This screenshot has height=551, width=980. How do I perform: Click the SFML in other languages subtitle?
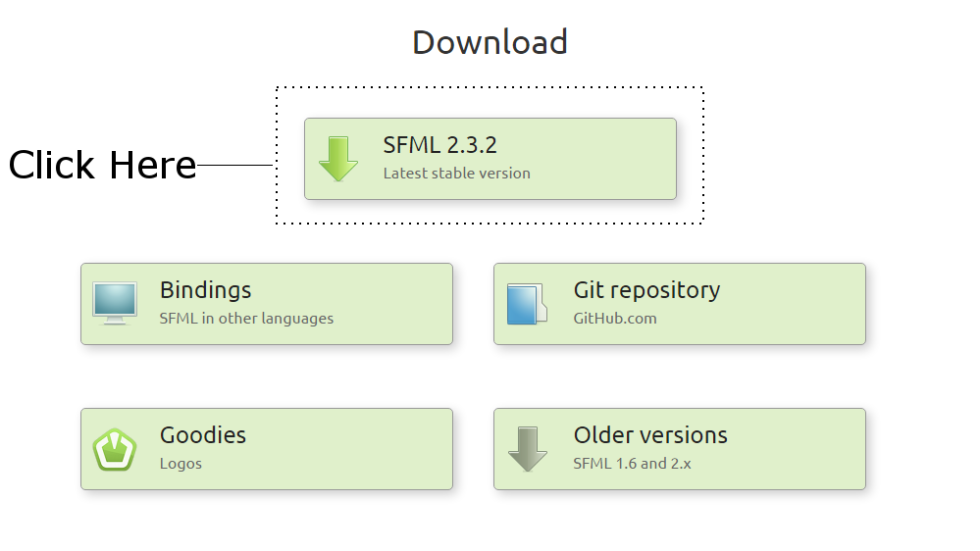[246, 319]
